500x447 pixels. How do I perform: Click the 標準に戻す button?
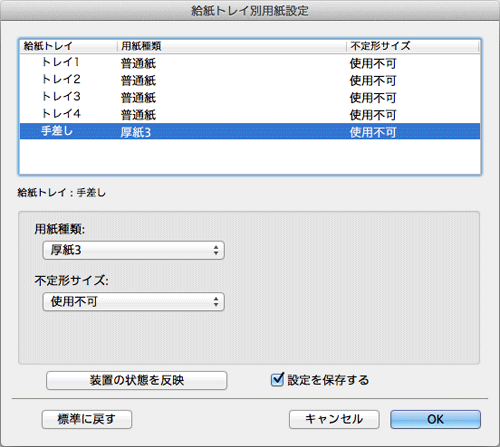tap(87, 419)
